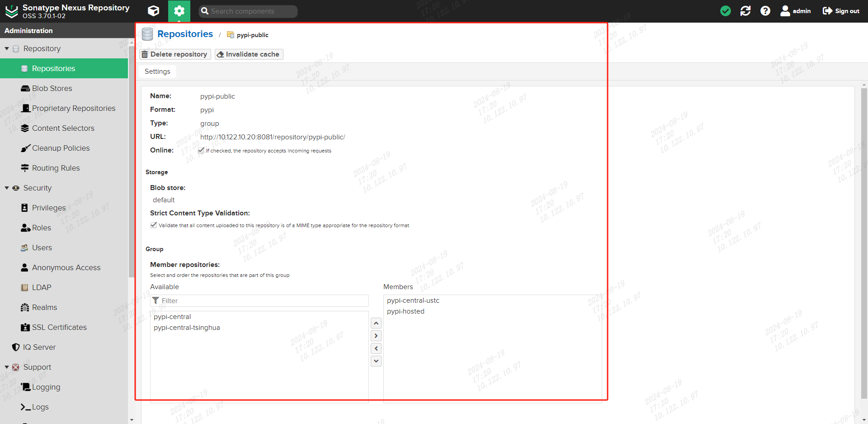This screenshot has height=424, width=868.
Task: Click the add-to-members right arrow button
Action: tap(376, 336)
